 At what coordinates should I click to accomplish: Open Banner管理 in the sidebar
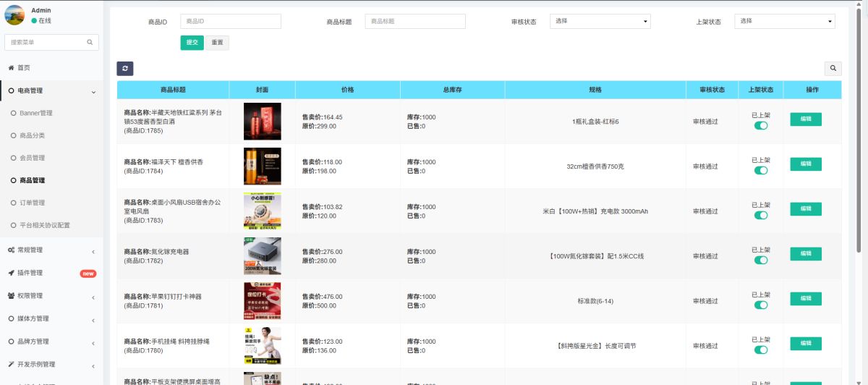(x=36, y=114)
